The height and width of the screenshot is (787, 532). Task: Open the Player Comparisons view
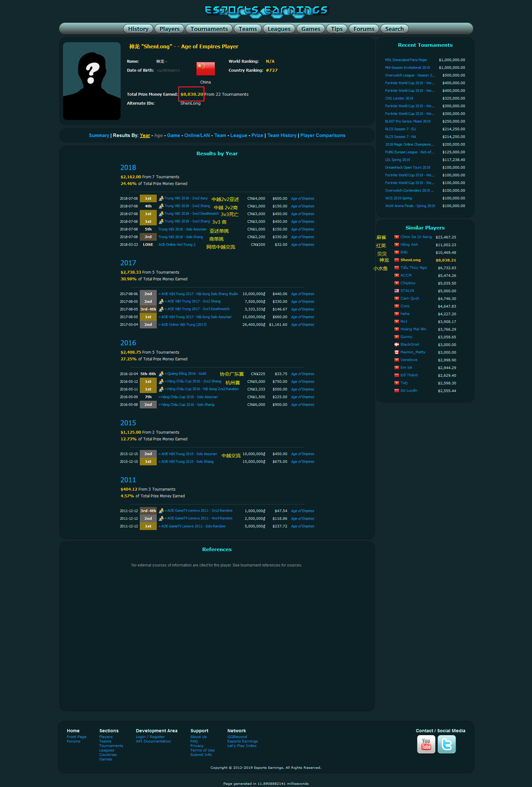[x=322, y=135]
